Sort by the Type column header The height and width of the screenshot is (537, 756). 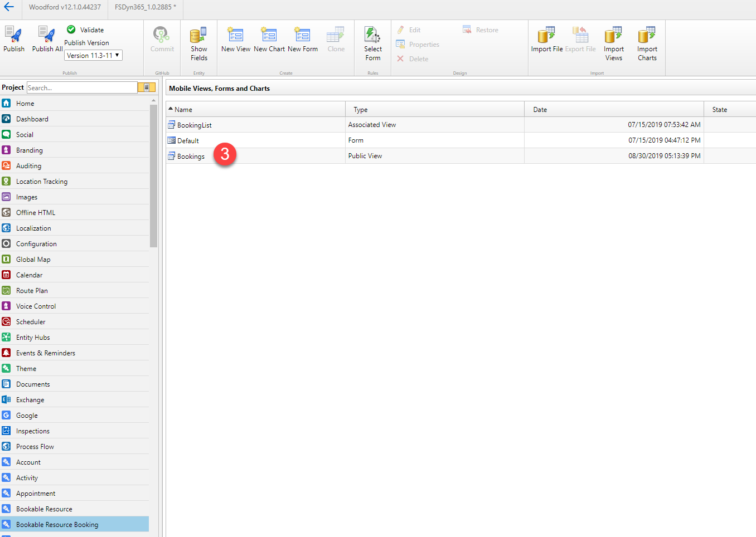(x=435, y=110)
